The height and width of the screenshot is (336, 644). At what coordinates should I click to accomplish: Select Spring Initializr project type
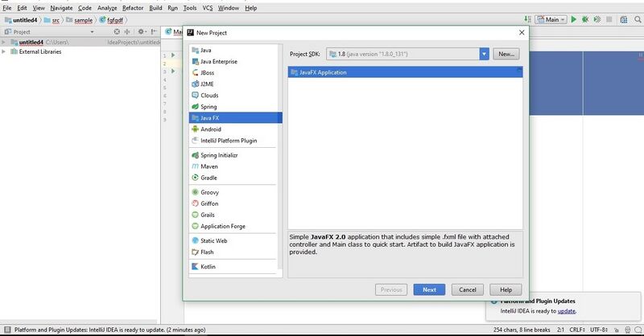coord(235,155)
